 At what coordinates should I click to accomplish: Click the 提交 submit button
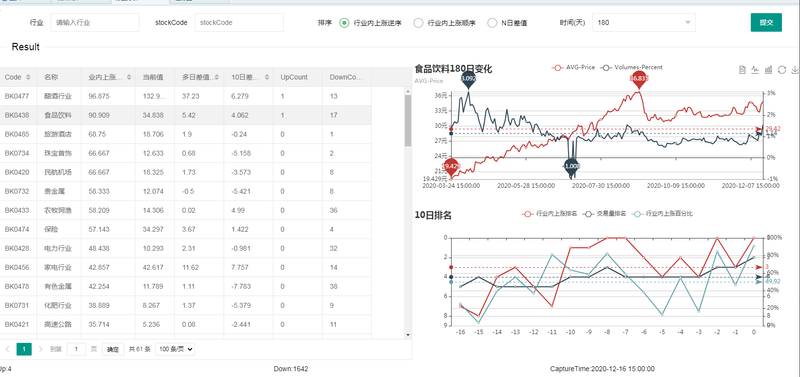pos(766,22)
